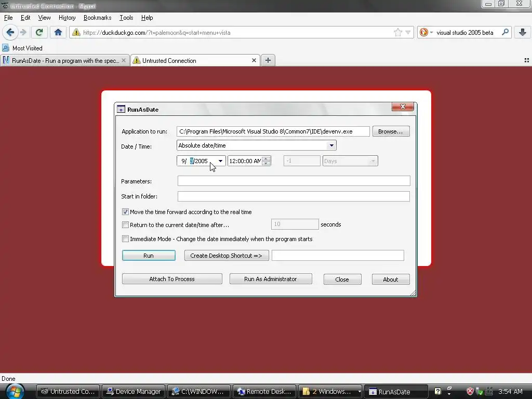Click the warning triangle in address bar
The image size is (532, 399).
coord(76,33)
